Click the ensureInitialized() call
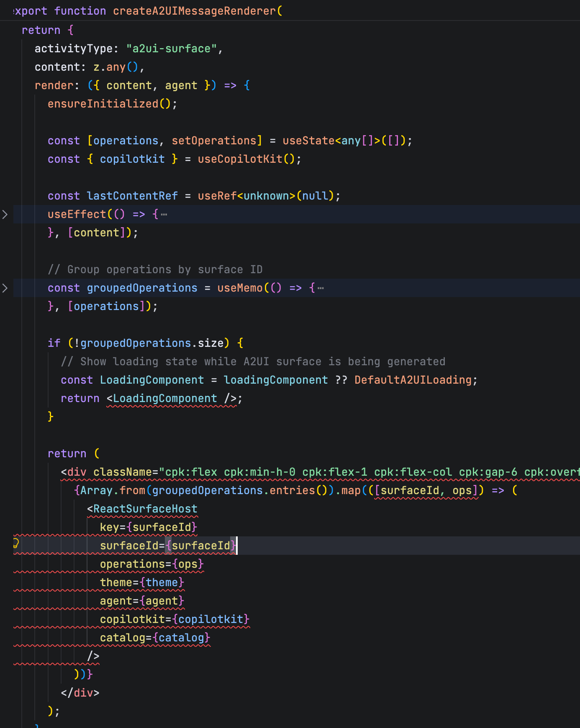The width and height of the screenshot is (580, 728). (x=110, y=104)
